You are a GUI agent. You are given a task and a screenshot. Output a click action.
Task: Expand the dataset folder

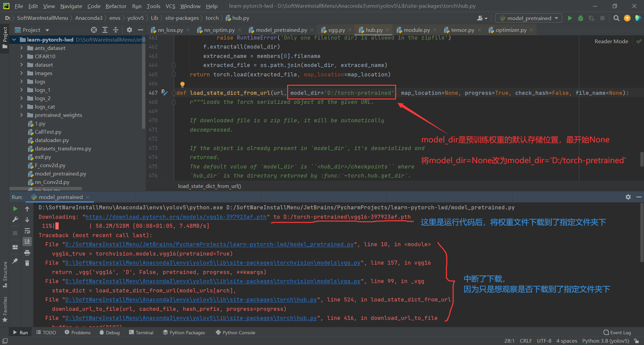[x=21, y=65]
